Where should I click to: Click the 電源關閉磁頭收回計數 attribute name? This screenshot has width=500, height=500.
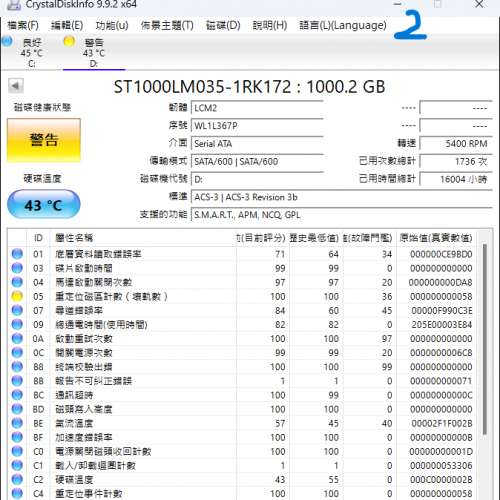click(x=103, y=451)
